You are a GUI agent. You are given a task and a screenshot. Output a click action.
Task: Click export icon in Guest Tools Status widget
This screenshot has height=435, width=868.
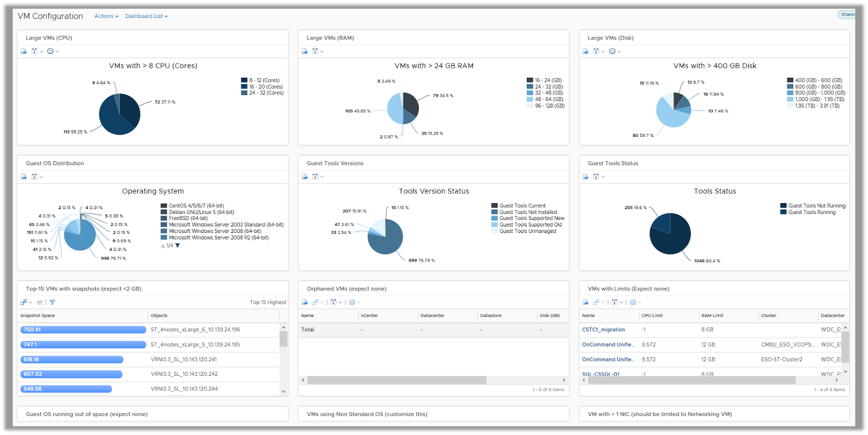coord(585,177)
